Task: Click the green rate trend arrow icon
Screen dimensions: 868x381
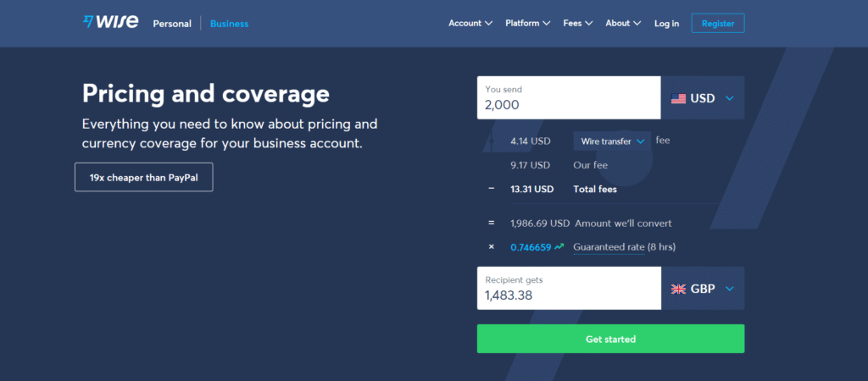Action: pyautogui.click(x=560, y=247)
